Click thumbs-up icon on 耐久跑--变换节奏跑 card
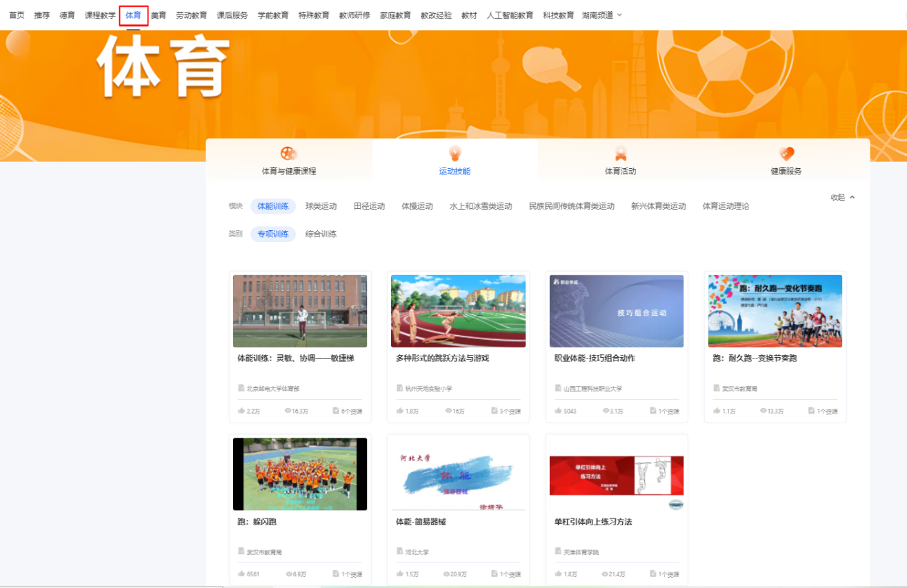 [717, 411]
